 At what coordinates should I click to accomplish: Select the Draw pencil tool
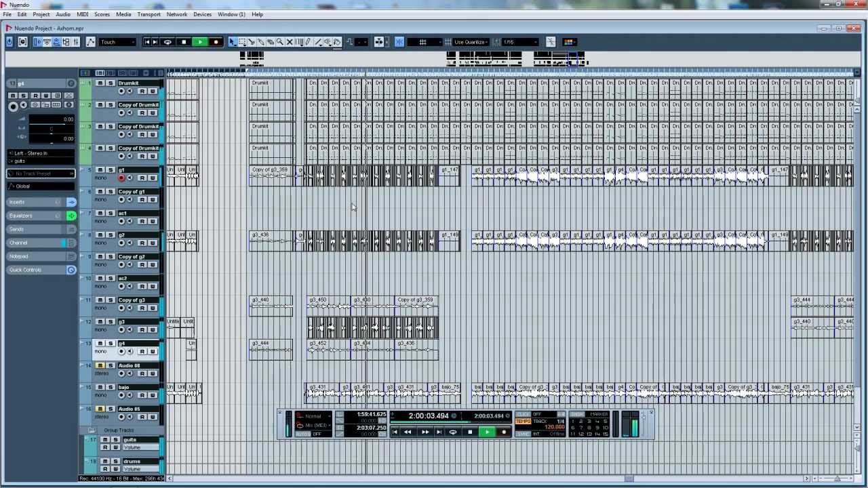[309, 42]
